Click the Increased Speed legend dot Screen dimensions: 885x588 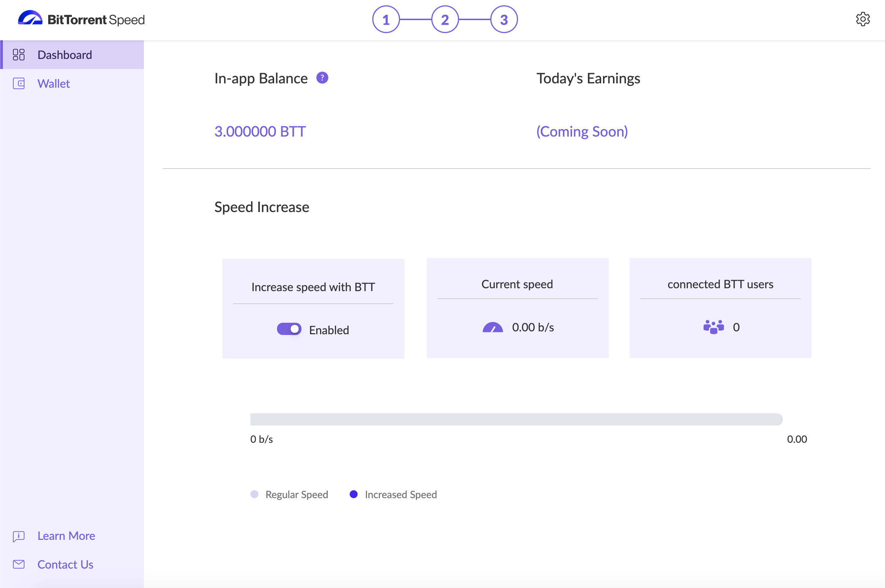[353, 494]
